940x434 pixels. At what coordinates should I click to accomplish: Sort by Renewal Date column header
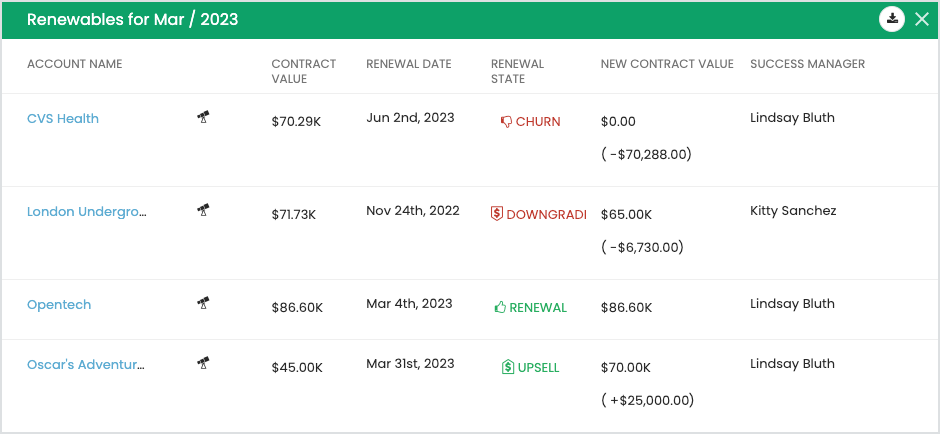(409, 64)
